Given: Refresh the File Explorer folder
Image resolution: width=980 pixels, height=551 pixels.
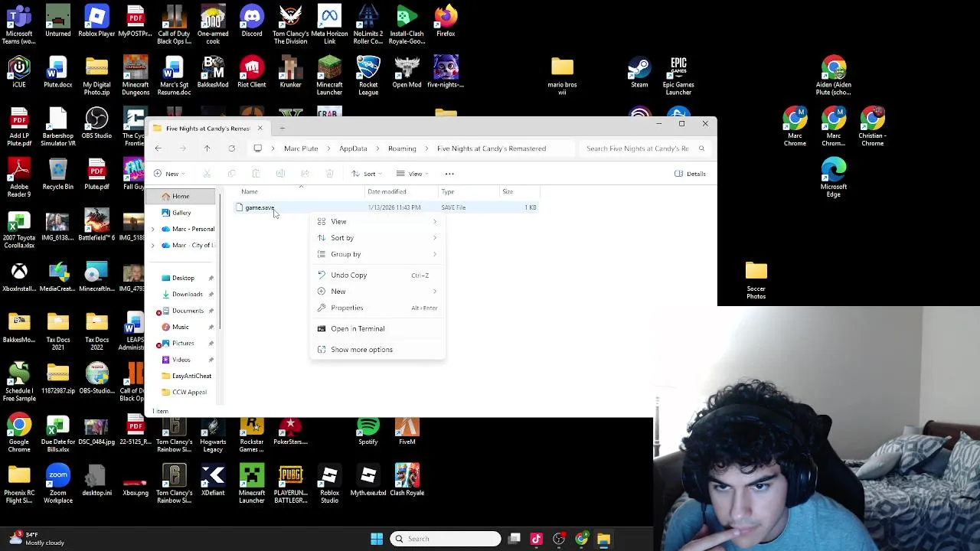Looking at the screenshot, I should pyautogui.click(x=231, y=148).
